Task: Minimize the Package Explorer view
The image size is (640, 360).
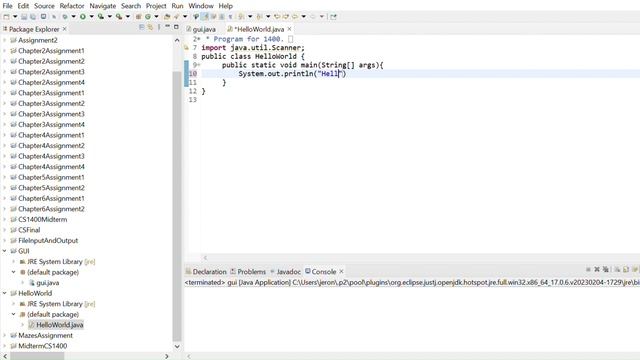Action: coord(167,27)
